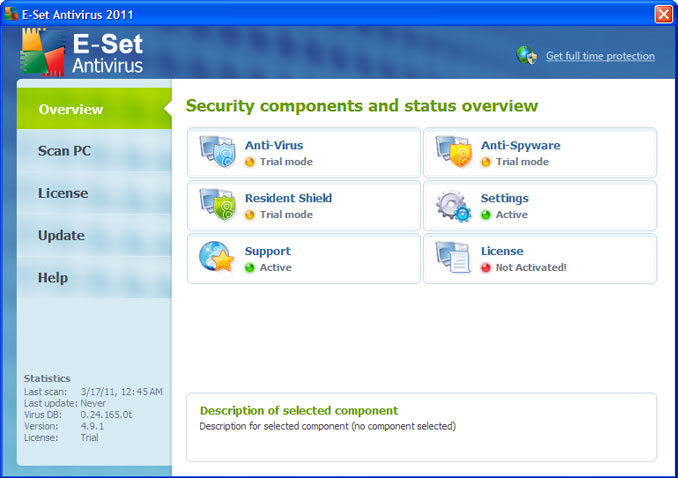678x478 pixels.
Task: Click the Last scan date 3/17/11, 12:45 AM
Action: tap(122, 392)
